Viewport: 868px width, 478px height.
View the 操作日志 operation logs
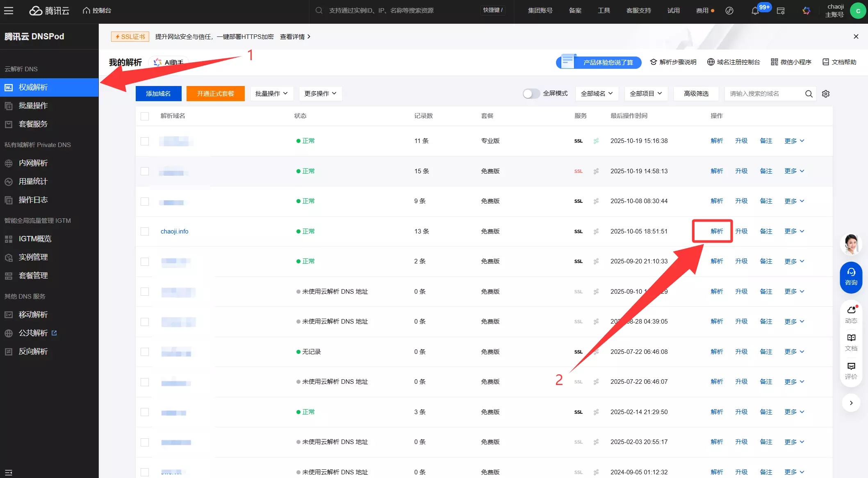coord(34,199)
